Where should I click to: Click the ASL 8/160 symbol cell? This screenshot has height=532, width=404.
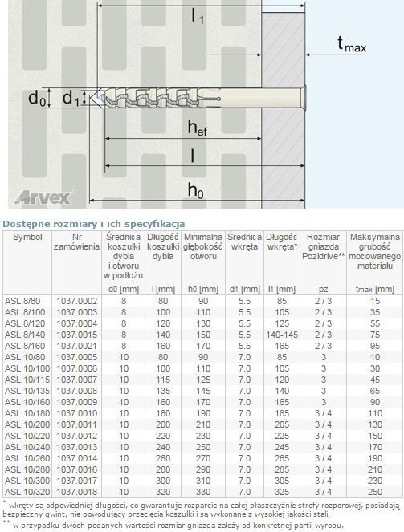(25, 346)
